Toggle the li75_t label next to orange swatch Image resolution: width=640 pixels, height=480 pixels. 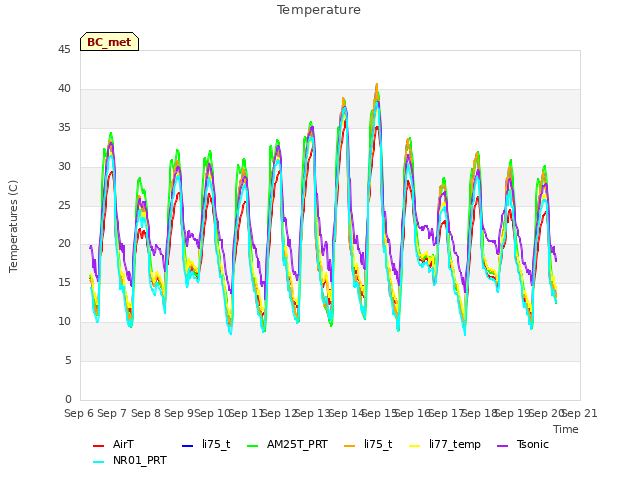click(x=378, y=444)
